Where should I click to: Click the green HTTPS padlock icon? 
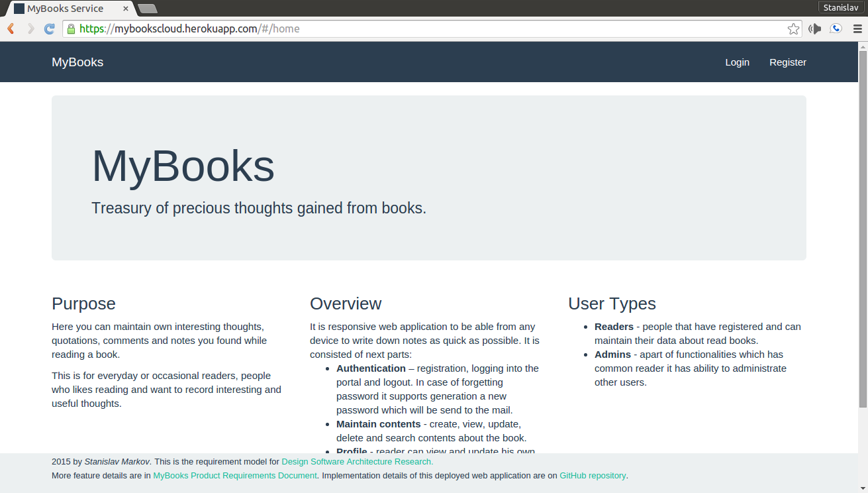pyautogui.click(x=71, y=28)
